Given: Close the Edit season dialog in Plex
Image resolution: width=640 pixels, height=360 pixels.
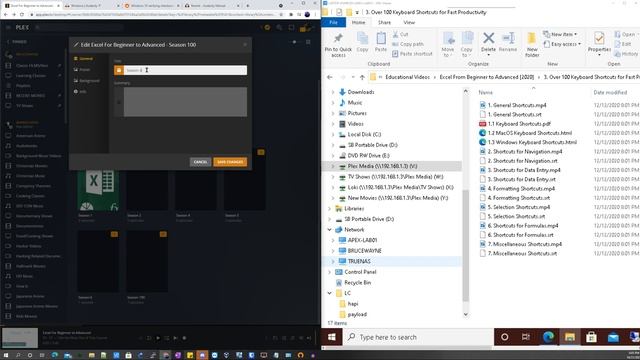Looking at the screenshot, I should point(245,44).
